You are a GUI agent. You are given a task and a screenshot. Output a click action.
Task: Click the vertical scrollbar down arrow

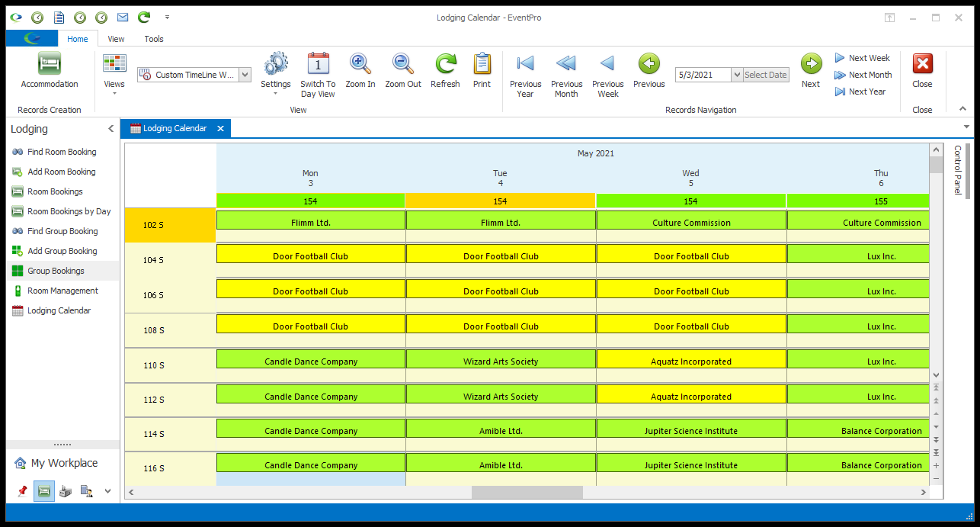click(936, 374)
